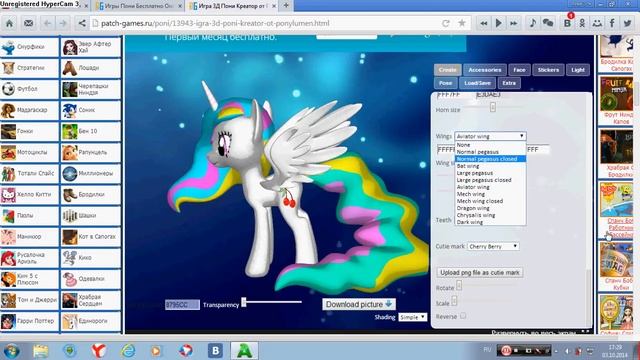
Task: Go to browser home page icon
Action: pyautogui.click(x=9, y=23)
